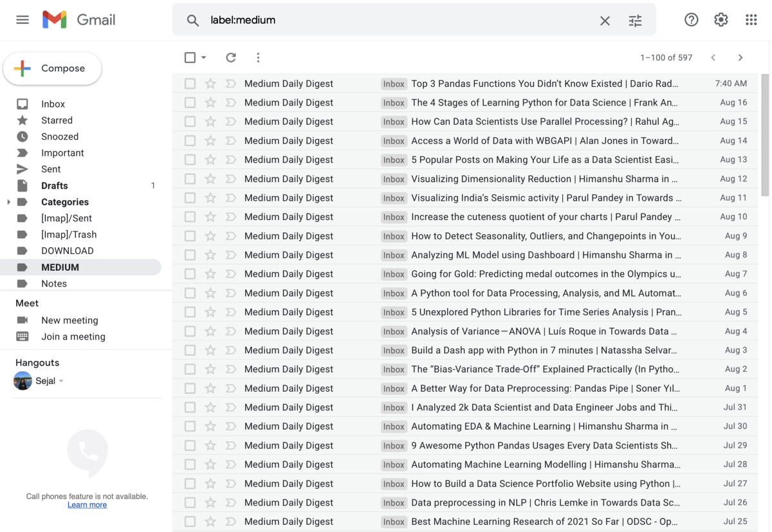The width and height of the screenshot is (772, 532).
Task: Check the Best Machine Learning Research email
Action: [x=190, y=521]
